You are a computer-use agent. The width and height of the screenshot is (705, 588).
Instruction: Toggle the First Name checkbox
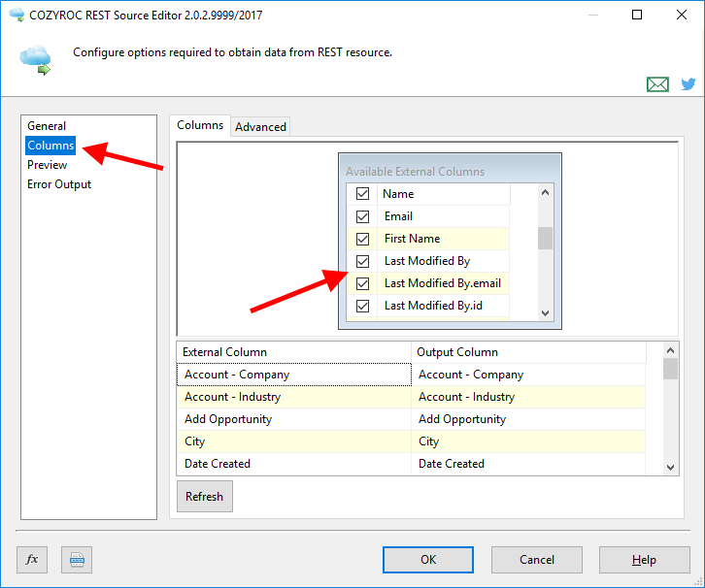(362, 239)
